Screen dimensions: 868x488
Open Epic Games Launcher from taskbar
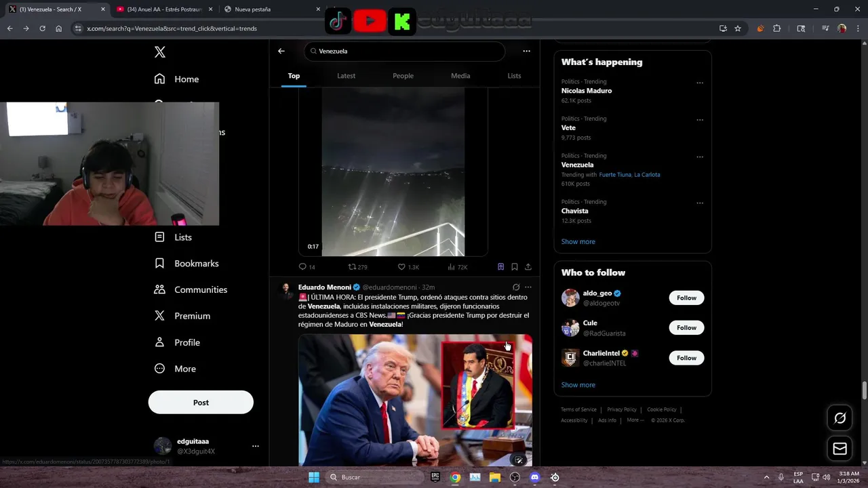click(435, 477)
